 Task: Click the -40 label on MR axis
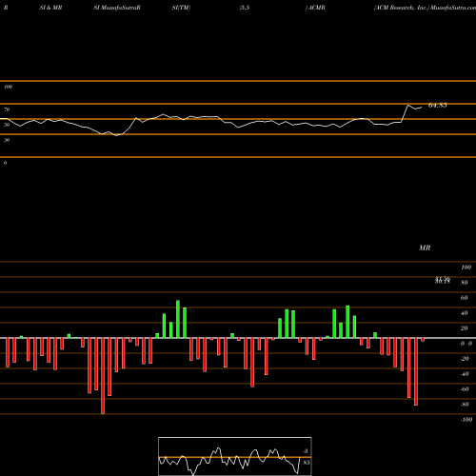[465, 374]
